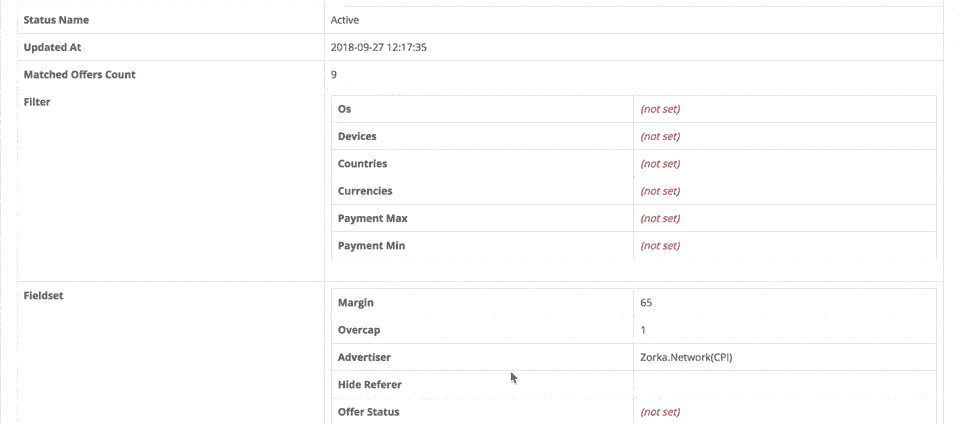
Task: Click the Updated At timestamp value
Action: pyautogui.click(x=378, y=47)
